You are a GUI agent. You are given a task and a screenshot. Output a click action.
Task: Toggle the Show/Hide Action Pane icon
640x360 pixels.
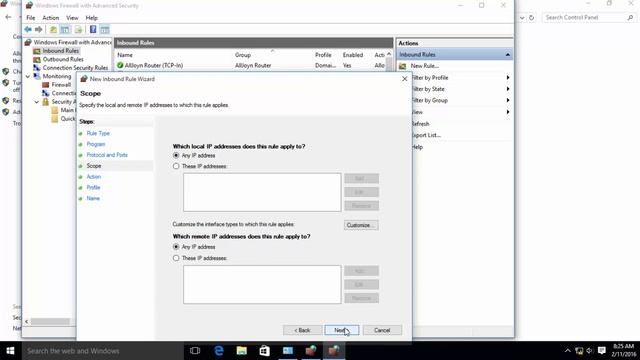pyautogui.click(x=104, y=29)
